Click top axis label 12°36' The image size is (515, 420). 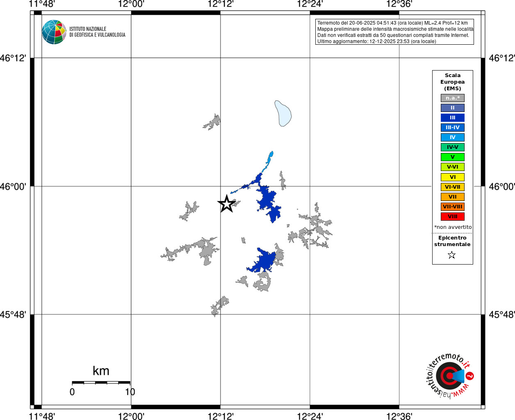pos(399,4)
